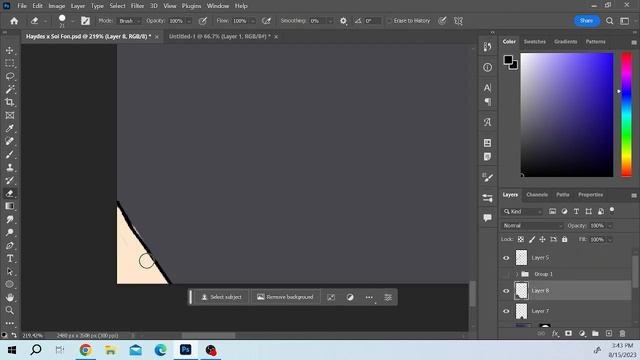Select the Layer 8 thumbnail

[521, 291]
